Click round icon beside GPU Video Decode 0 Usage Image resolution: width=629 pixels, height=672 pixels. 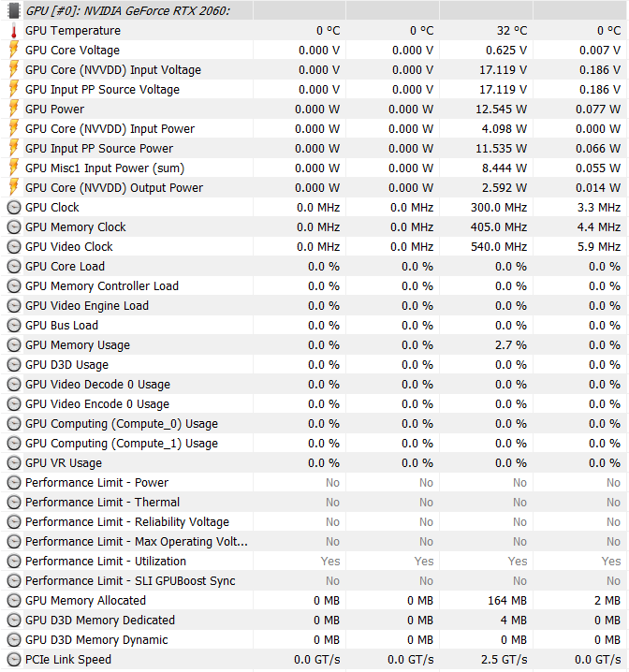pos(14,385)
